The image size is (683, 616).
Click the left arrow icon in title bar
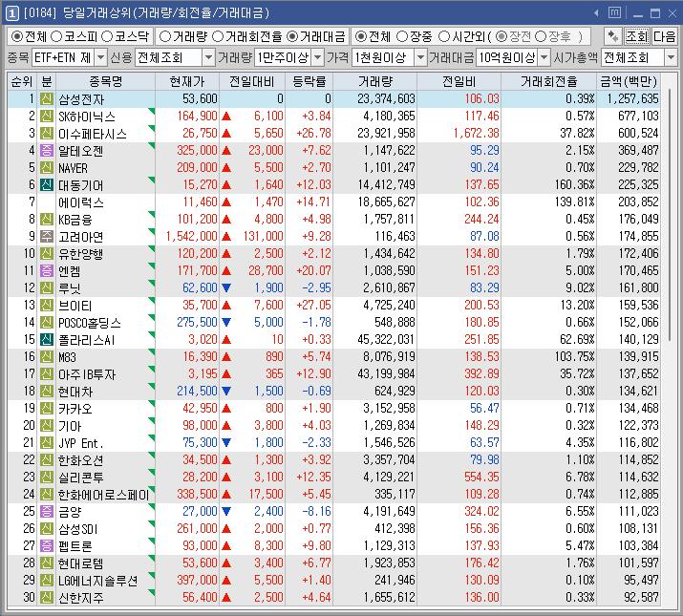596,13
